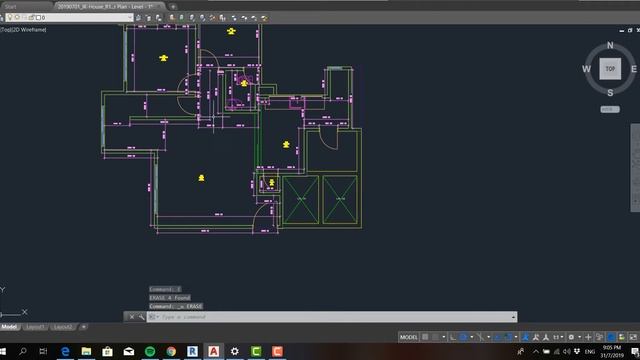Open green Camtasia icon on taskbar
Screen dimensions: 640x360
tap(256, 351)
